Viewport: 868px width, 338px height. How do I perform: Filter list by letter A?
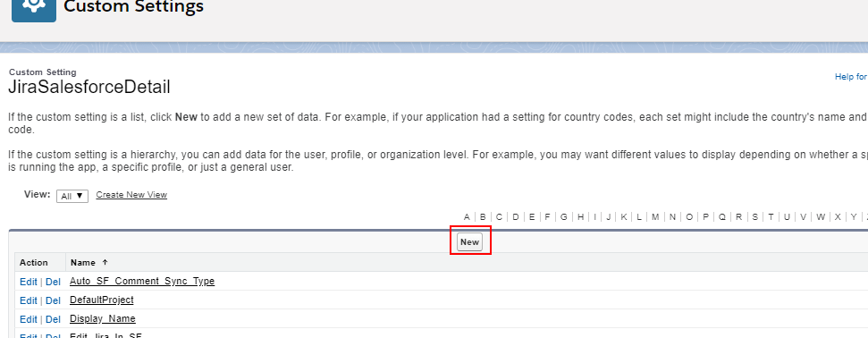pyautogui.click(x=467, y=216)
